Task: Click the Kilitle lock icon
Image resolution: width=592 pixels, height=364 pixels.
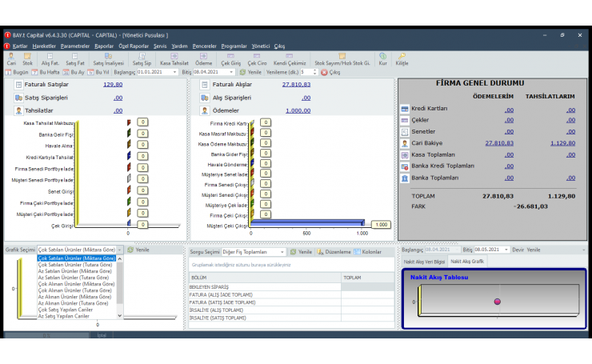Action: point(402,58)
